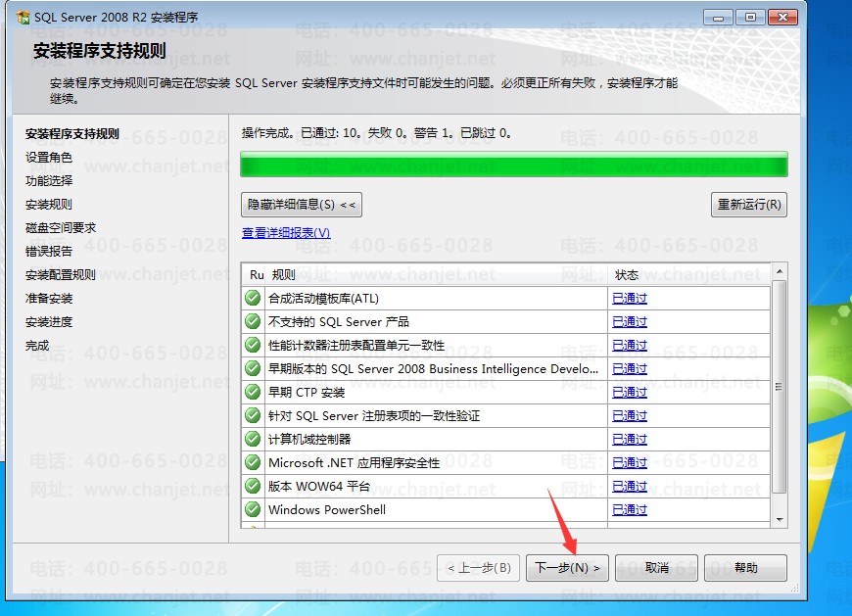Select the 磁盘空间要求 step in sidebar
Viewport: 852px width, 616px height.
(x=61, y=227)
